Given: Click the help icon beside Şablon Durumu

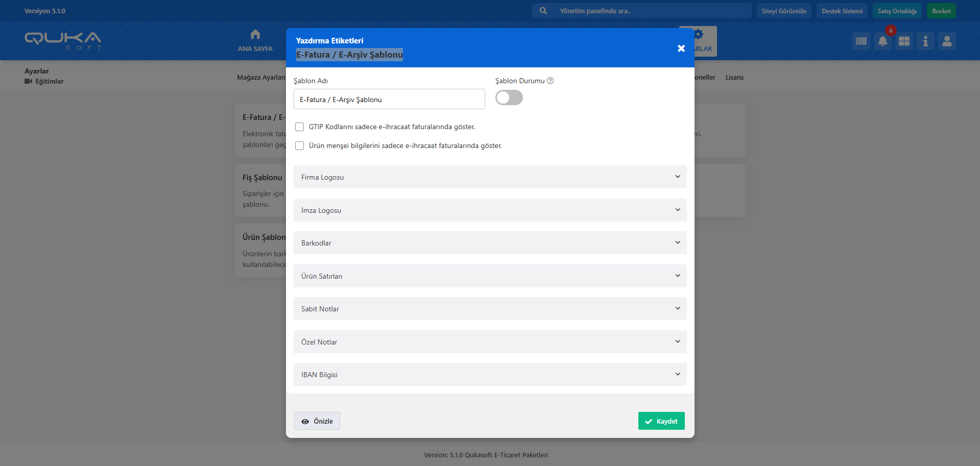Looking at the screenshot, I should [551, 81].
